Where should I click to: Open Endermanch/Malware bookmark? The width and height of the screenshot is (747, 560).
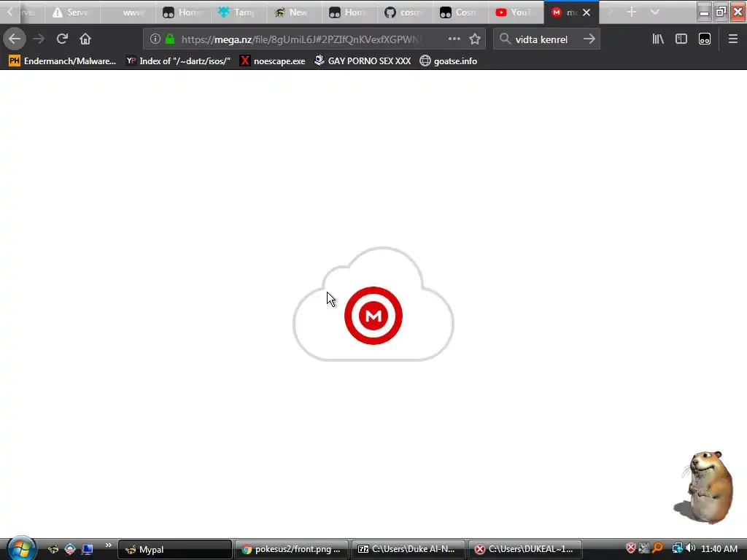click(x=63, y=61)
